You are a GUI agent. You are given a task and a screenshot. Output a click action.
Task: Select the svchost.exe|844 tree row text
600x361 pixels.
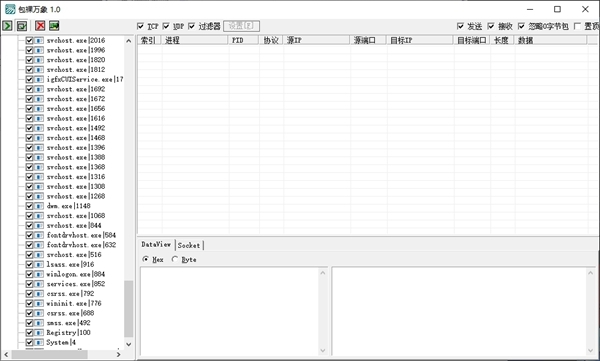tap(74, 225)
